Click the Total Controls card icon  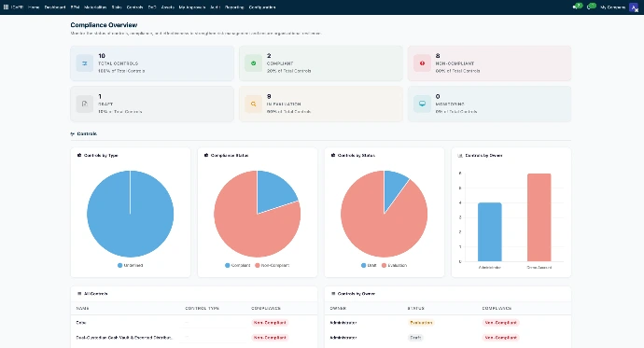[85, 63]
